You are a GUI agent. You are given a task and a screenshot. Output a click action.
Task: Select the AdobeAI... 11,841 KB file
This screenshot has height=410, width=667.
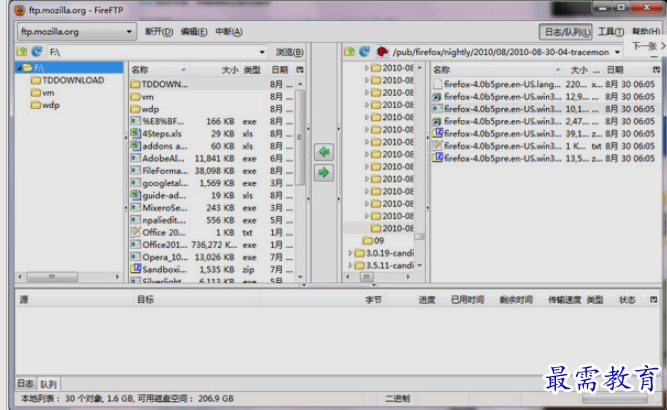[x=212, y=158]
